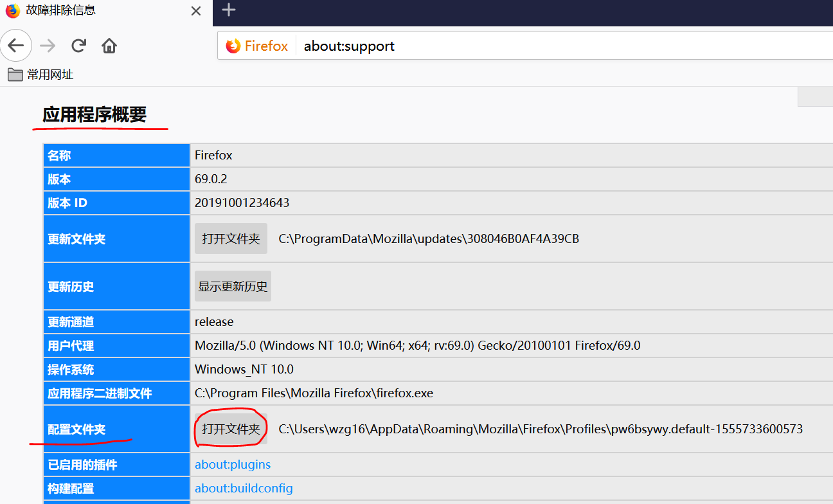This screenshot has height=504, width=833.
Task: Open profile folder via 配置文件夹 打开文件夹 button
Action: [x=231, y=429]
